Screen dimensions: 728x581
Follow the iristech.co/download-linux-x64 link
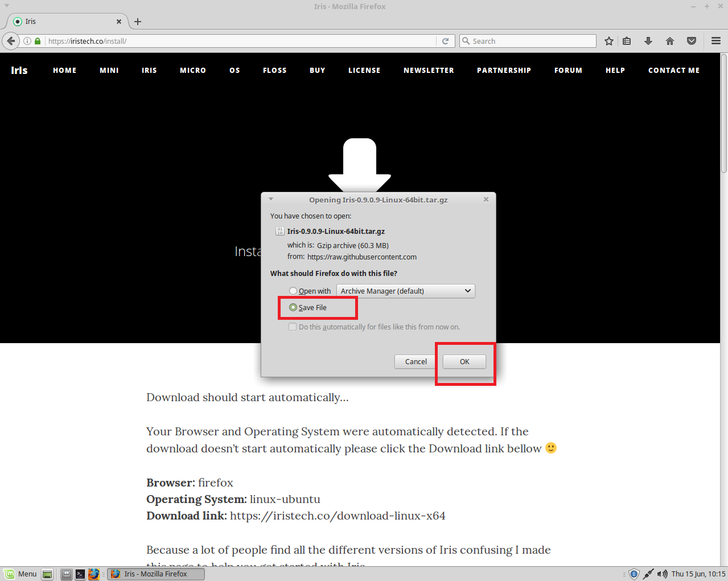coord(338,516)
